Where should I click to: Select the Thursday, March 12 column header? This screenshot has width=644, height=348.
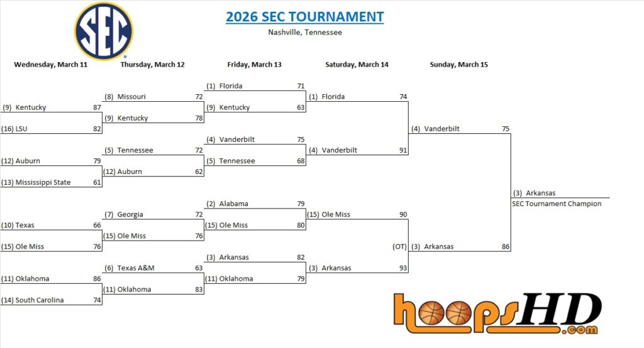pyautogui.click(x=152, y=65)
